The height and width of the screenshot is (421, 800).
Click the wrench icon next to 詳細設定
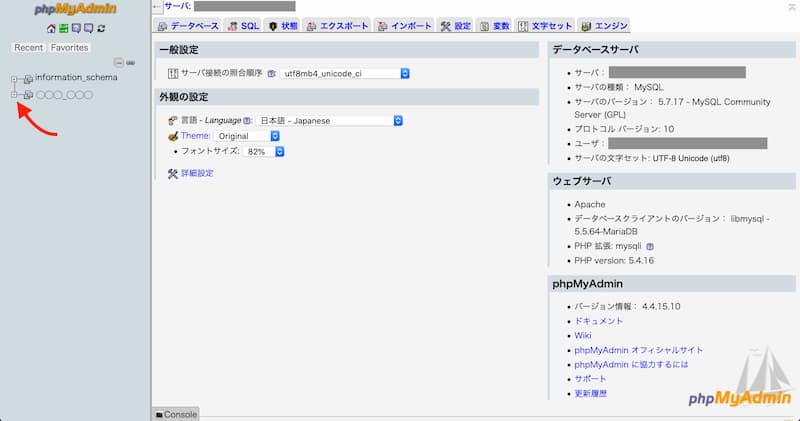coord(172,174)
